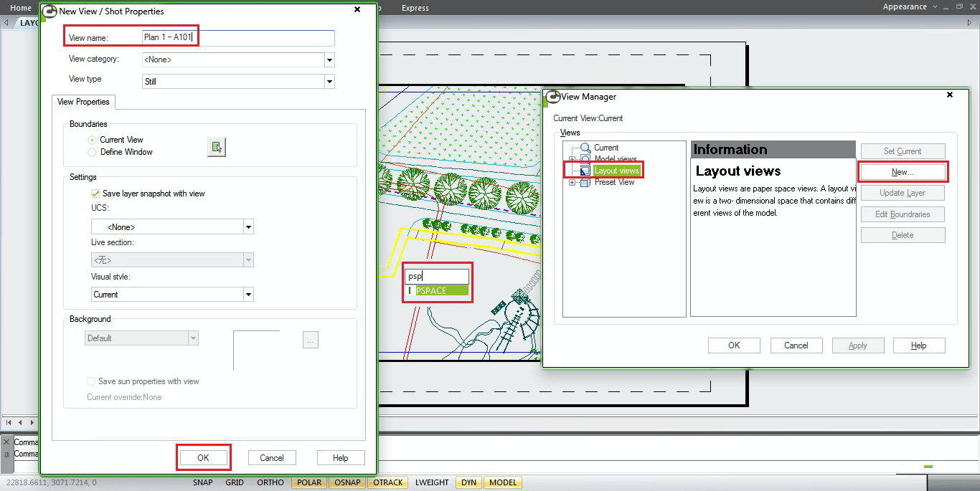Select the Current view tree icon
This screenshot has height=491, width=980.
click(x=585, y=148)
